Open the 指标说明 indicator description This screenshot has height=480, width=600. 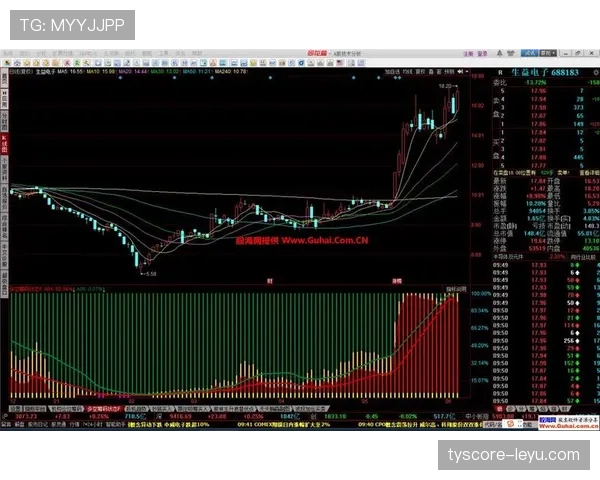pyautogui.click(x=457, y=291)
